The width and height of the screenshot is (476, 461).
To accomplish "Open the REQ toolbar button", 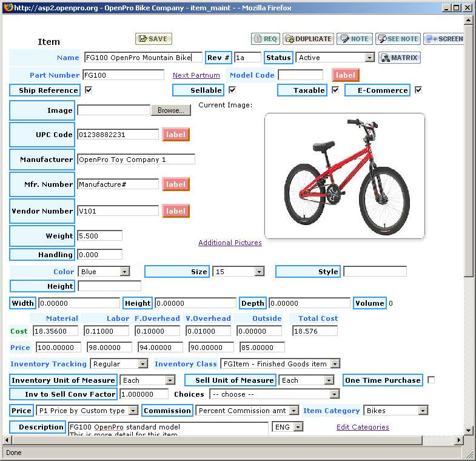I will coord(265,39).
